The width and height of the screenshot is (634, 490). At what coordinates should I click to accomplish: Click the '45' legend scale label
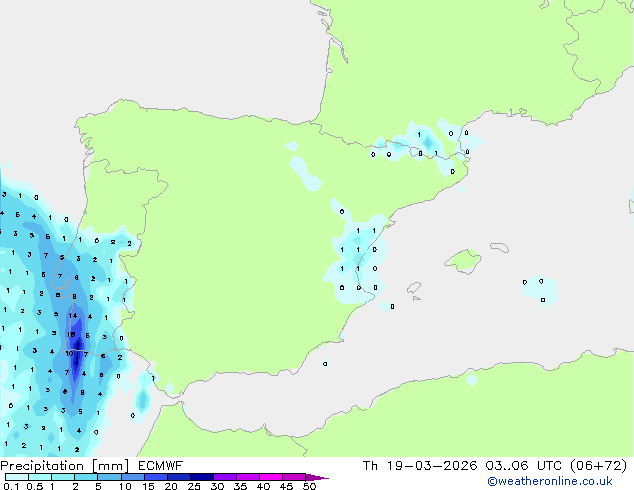click(286, 486)
